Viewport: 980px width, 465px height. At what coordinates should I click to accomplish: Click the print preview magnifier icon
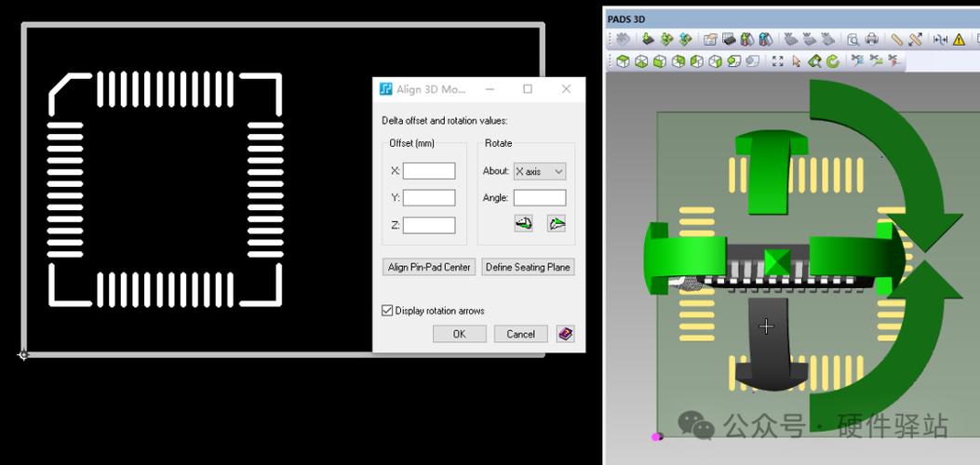click(853, 39)
